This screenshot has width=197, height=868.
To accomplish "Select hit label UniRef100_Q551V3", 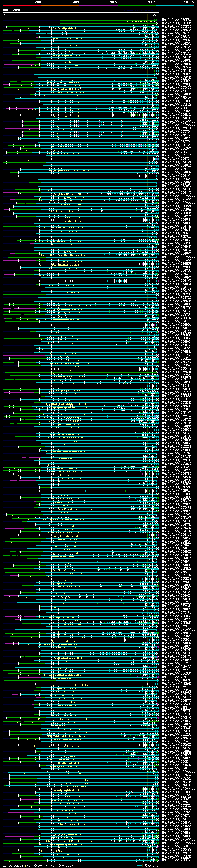I will [177, 413].
